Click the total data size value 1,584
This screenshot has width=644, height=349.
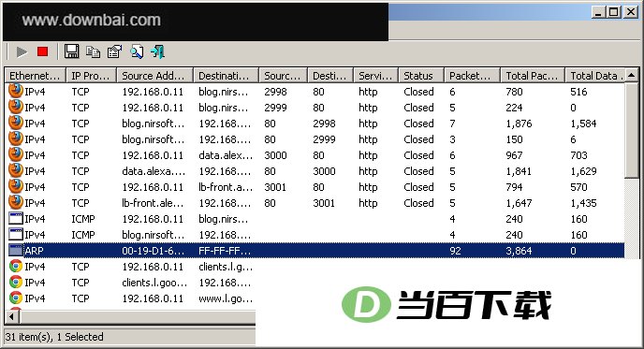point(583,124)
